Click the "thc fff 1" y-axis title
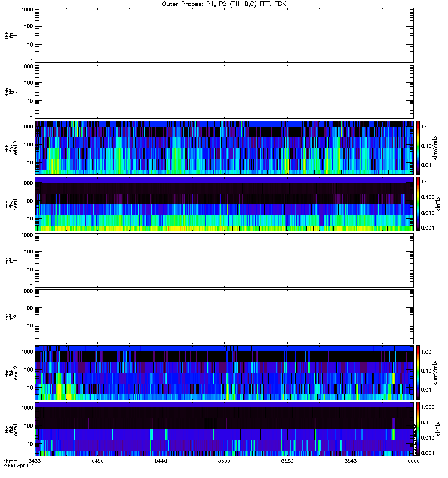This screenshot has height=478, width=448. [11, 261]
